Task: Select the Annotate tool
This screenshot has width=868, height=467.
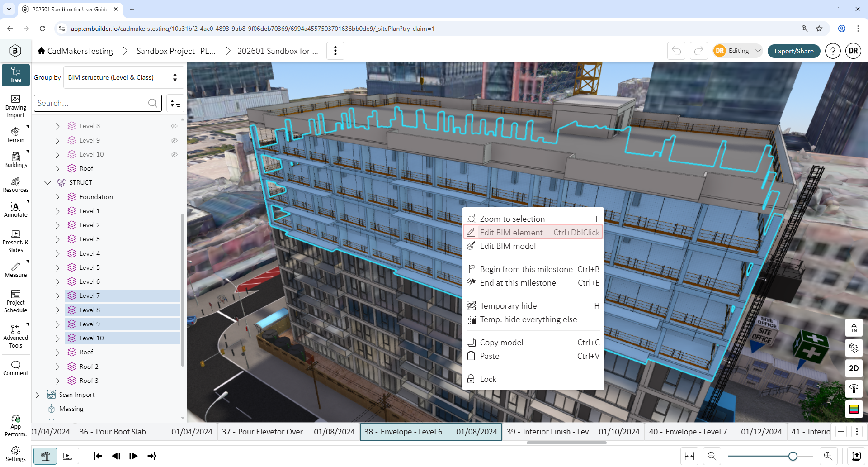Action: [x=16, y=210]
